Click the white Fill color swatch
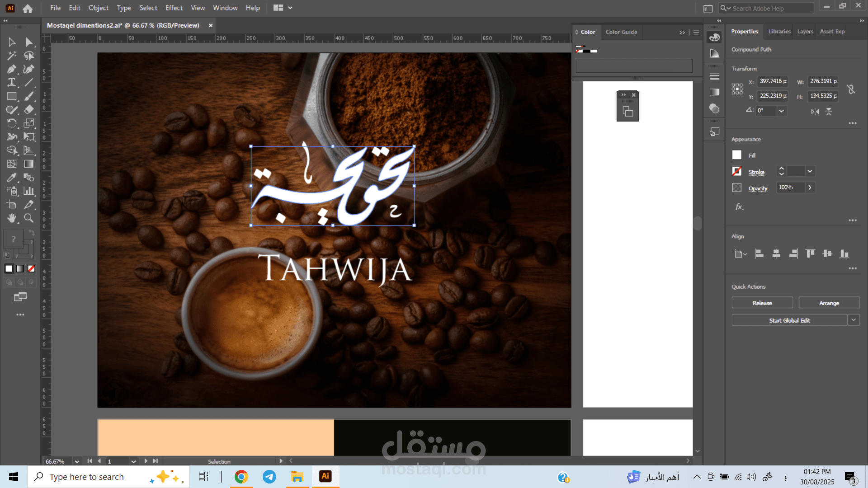 click(x=737, y=155)
